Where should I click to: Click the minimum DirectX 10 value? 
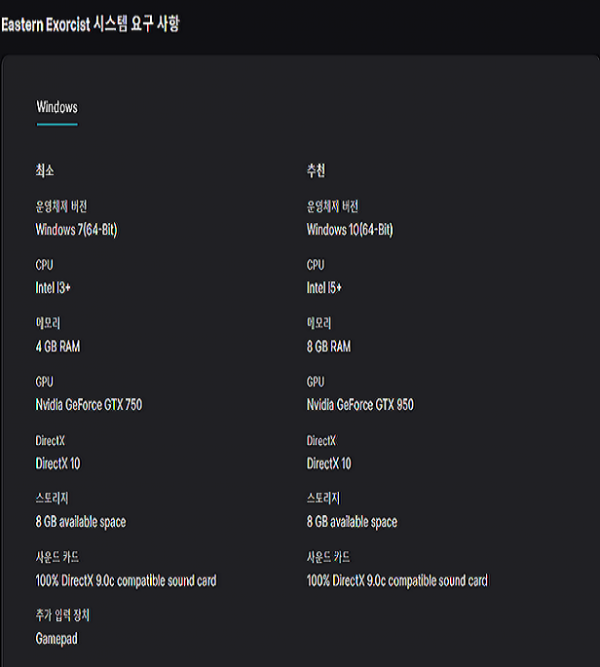58,463
